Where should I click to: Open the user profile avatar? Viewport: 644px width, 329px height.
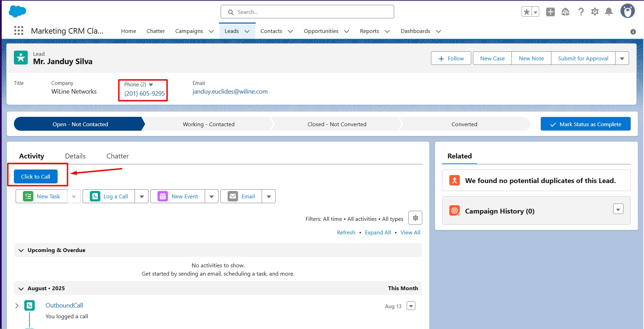pyautogui.click(x=627, y=11)
